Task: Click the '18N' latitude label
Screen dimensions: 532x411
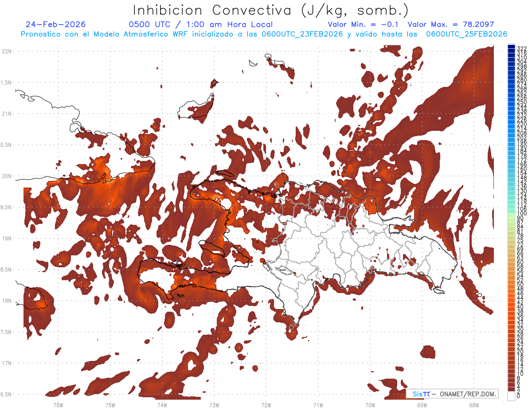Action: pyautogui.click(x=7, y=301)
